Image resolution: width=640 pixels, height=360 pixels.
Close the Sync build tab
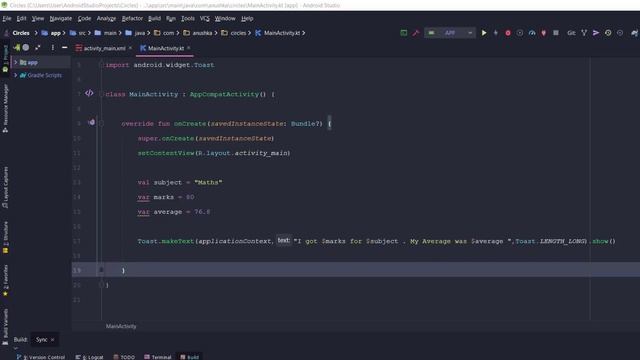(x=52, y=340)
